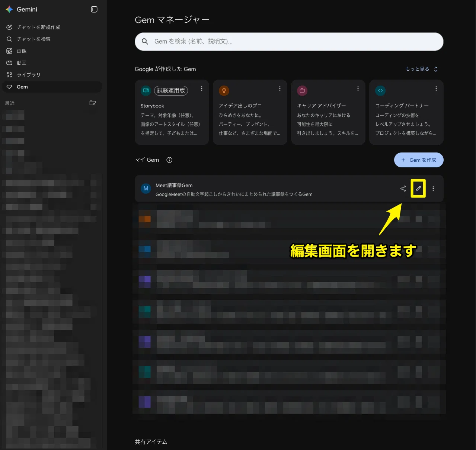476x450 pixels.
Task: Select Gem in the sidebar
Action: 52,87
